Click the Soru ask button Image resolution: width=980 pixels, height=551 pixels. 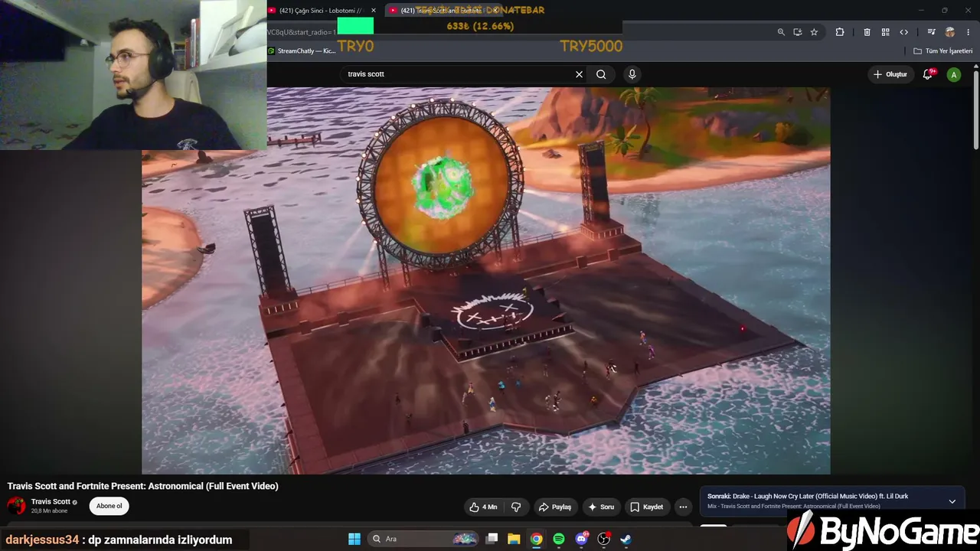click(601, 507)
